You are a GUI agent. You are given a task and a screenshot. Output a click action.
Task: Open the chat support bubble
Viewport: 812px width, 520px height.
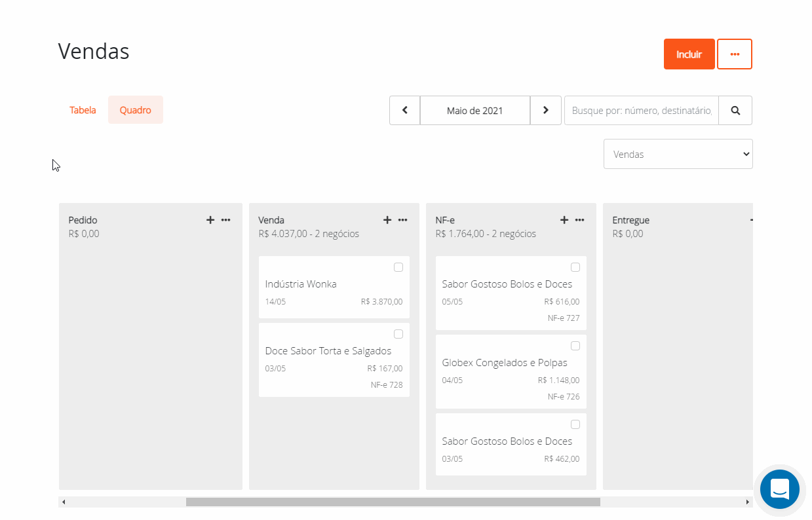tap(779, 489)
